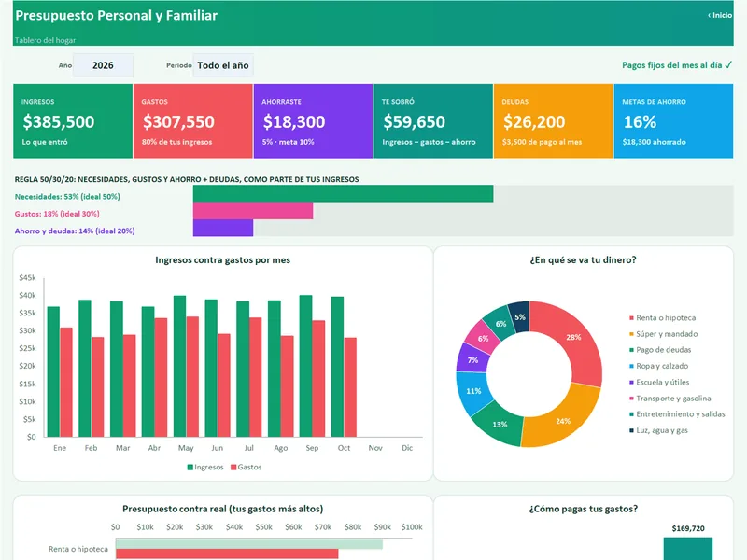Click 'Presupuesto contra real' chart title
747x560 pixels.
[222, 509]
